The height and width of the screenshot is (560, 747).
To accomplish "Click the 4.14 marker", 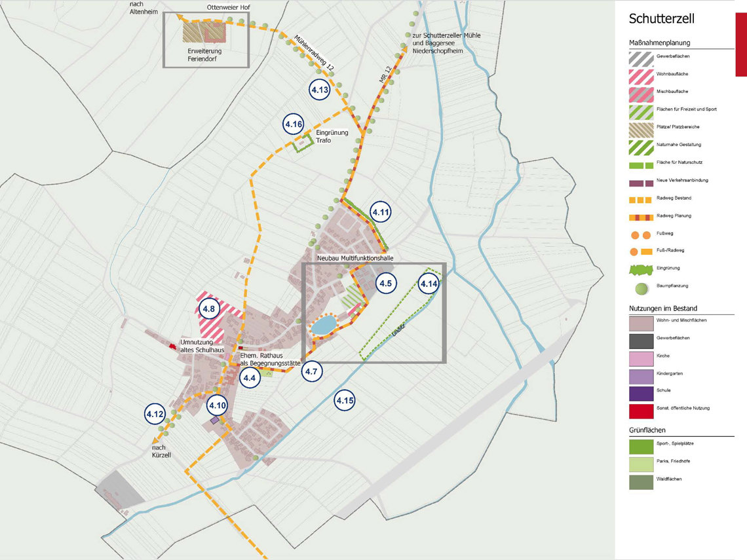I will [429, 284].
